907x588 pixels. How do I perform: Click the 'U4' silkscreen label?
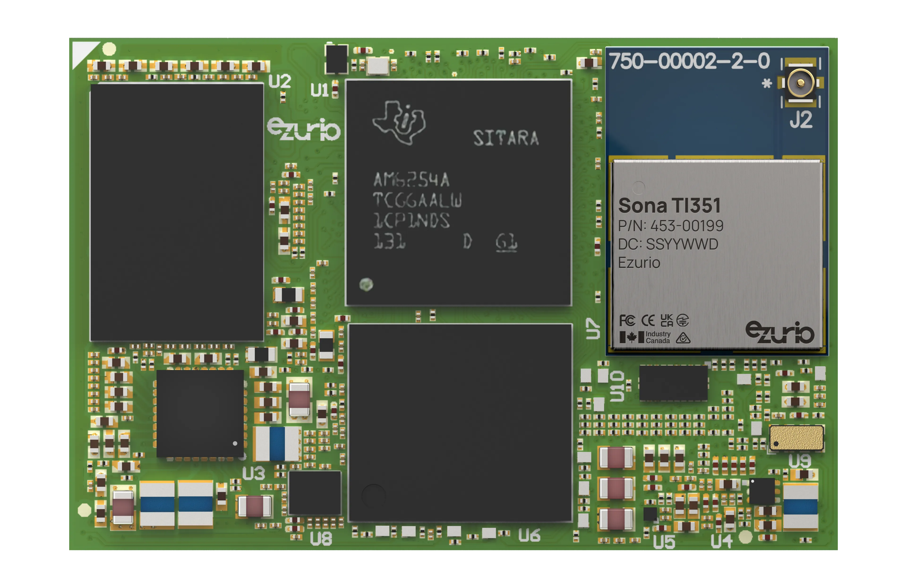coord(722,541)
